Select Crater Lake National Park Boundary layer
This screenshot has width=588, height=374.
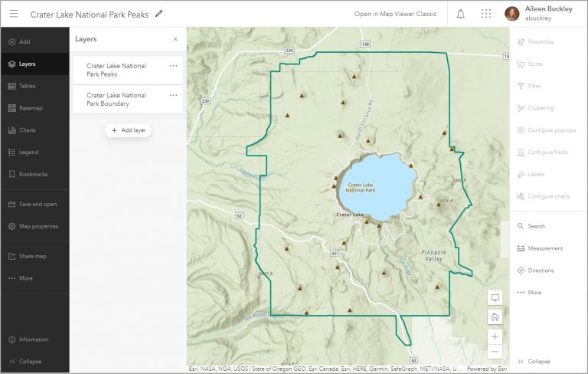[128, 100]
